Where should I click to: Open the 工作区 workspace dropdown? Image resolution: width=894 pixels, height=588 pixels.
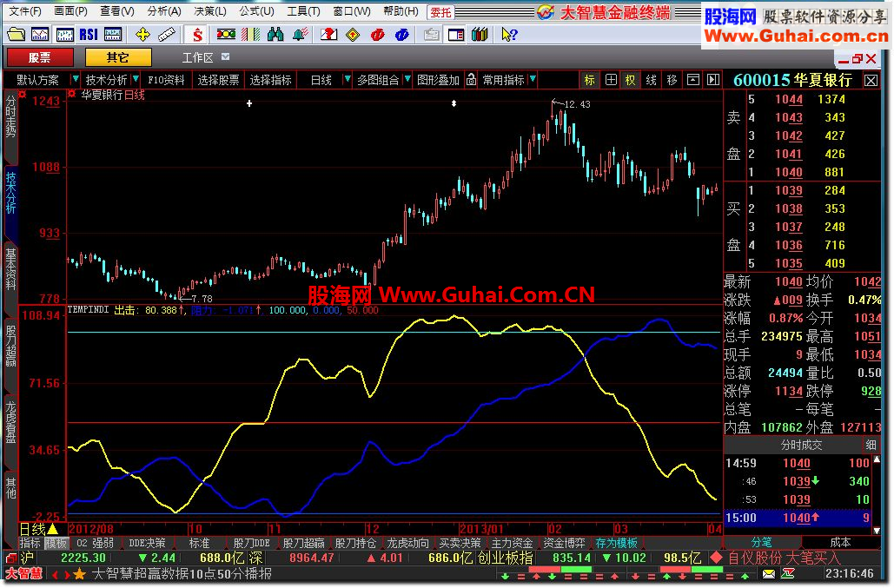coord(225,56)
